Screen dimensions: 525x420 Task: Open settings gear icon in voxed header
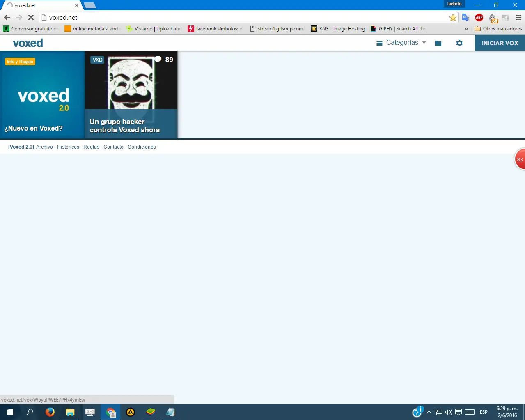tap(459, 43)
